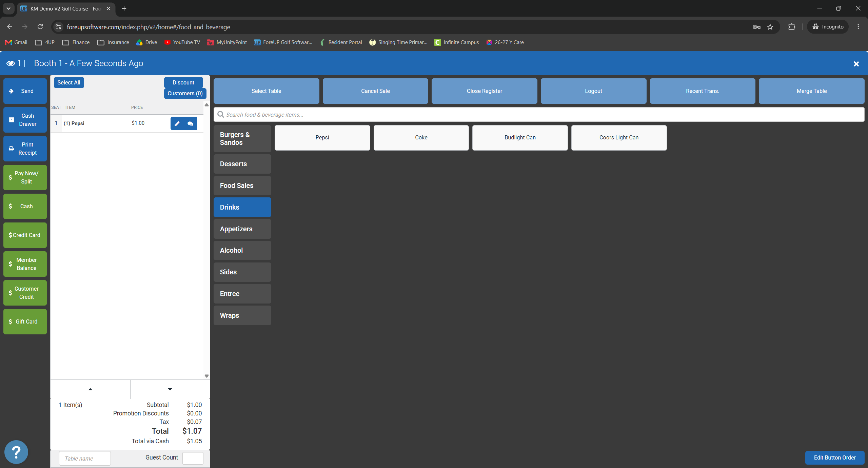Select the Drinks category
The width and height of the screenshot is (868, 468).
[x=242, y=207]
